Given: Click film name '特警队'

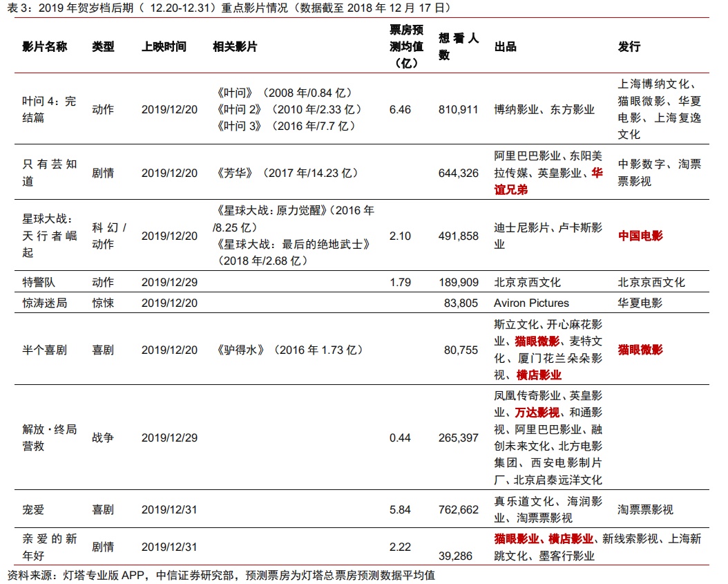Looking at the screenshot, I should (39, 282).
